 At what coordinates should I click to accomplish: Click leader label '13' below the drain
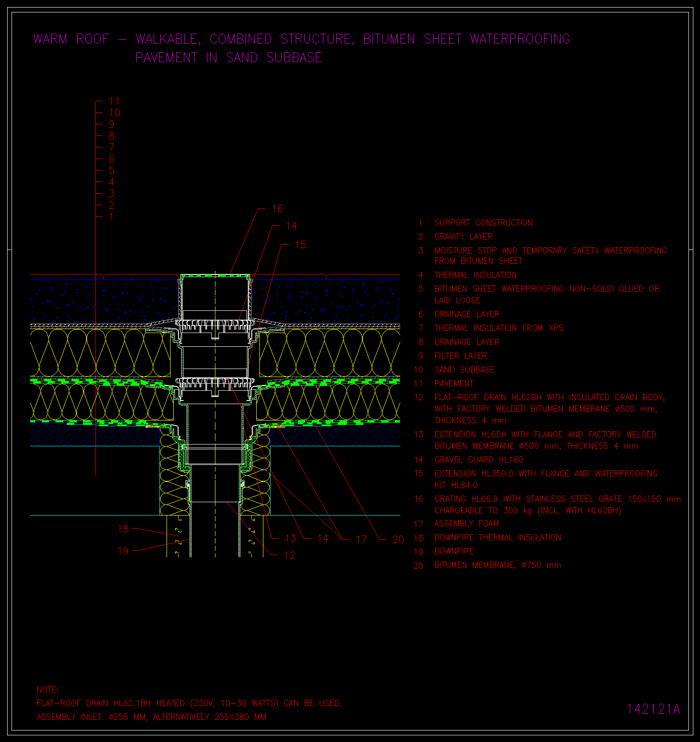(x=290, y=539)
